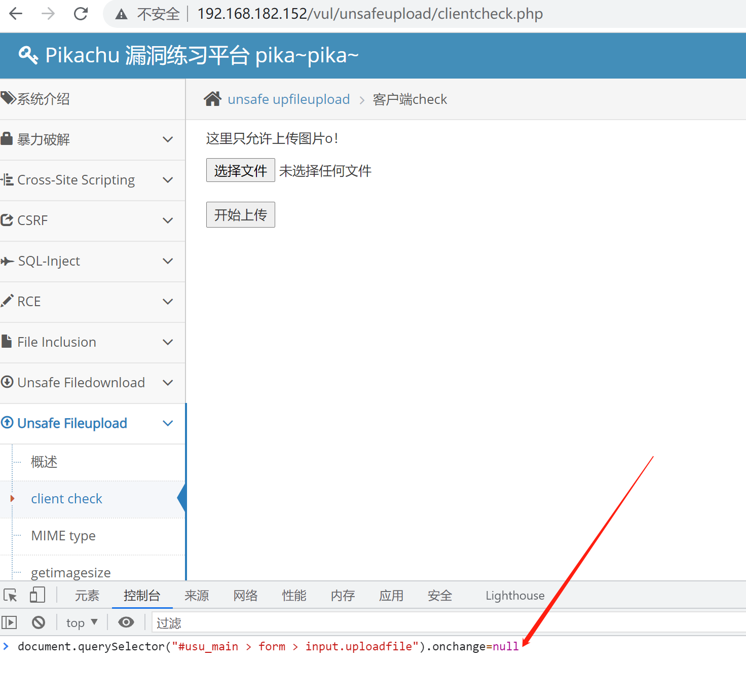Switch to the 性能 DevTools tab

coord(294,596)
